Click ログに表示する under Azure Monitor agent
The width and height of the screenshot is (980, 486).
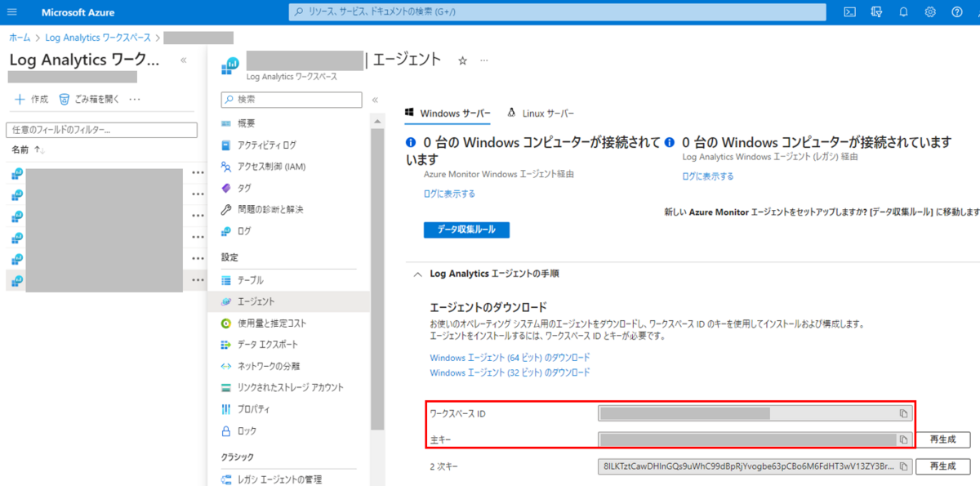click(x=449, y=194)
